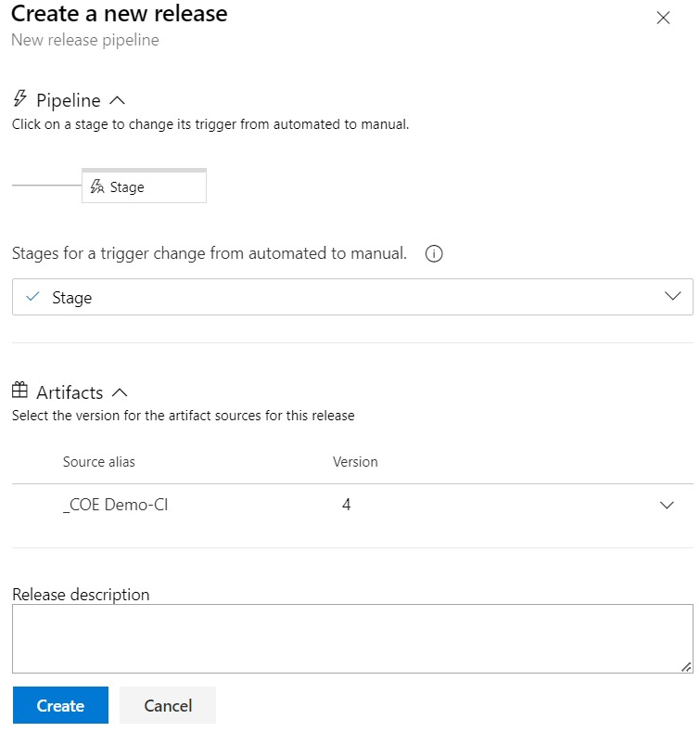Expand the artifact version dropdown arrow

tap(666, 506)
